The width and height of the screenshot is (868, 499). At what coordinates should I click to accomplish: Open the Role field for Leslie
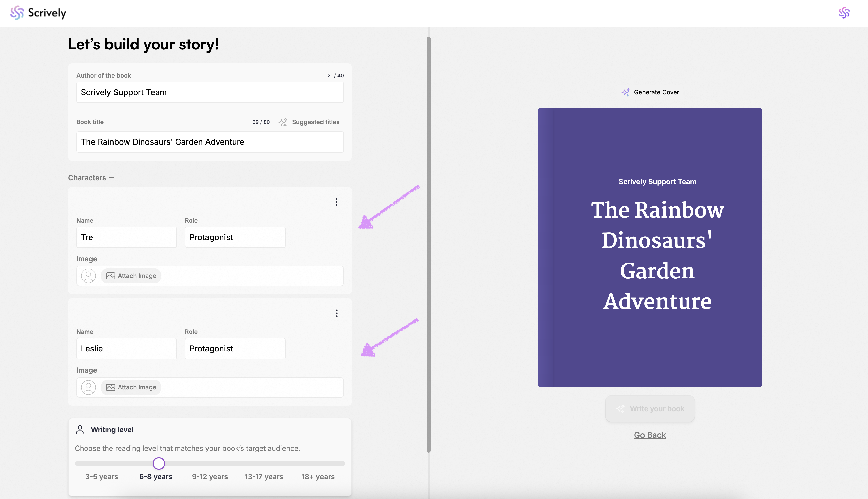[235, 349]
